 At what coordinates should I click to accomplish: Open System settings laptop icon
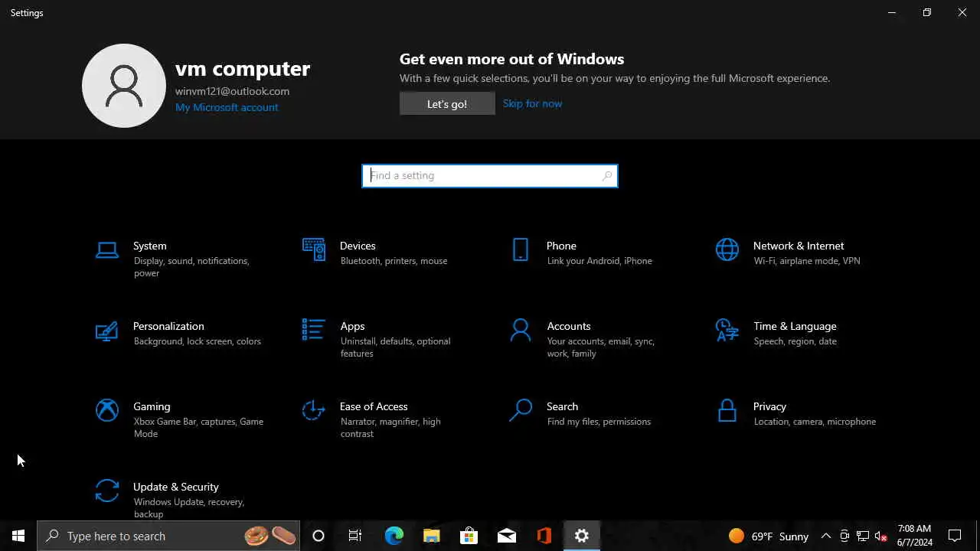(x=107, y=249)
